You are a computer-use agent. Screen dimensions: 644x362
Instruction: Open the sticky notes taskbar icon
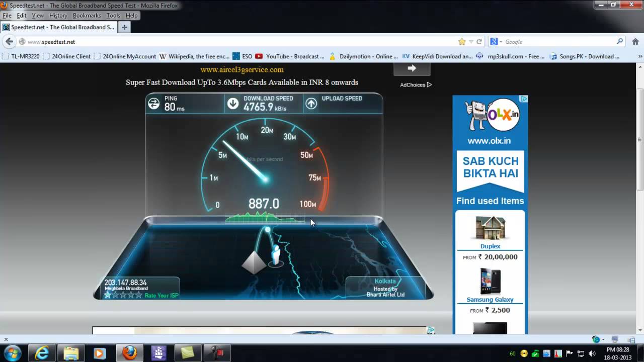pos(188,353)
